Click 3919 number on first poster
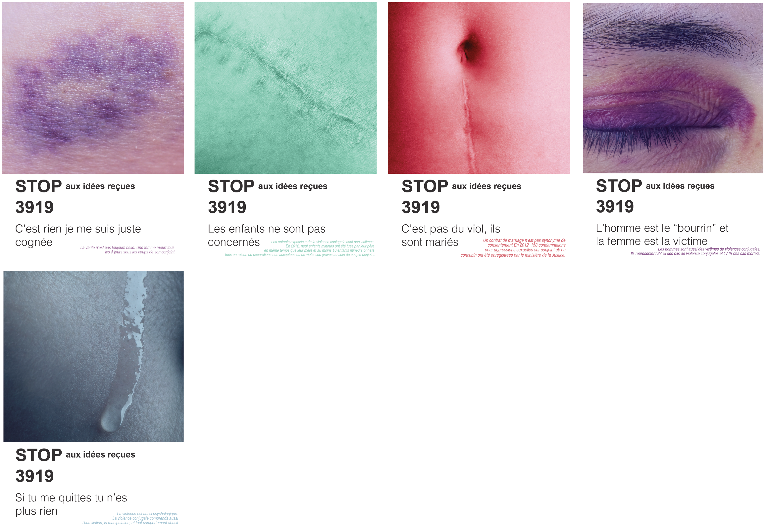The height and width of the screenshot is (532, 765). point(35,207)
